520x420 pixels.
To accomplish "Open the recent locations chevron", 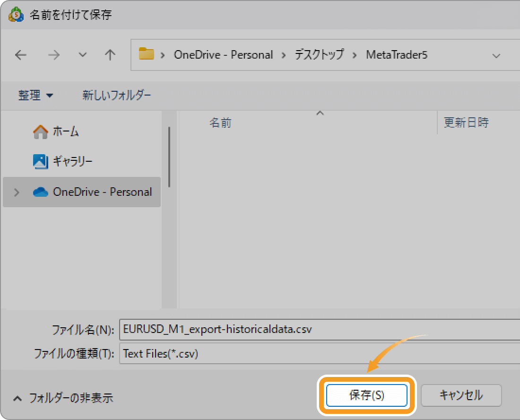I will pos(83,55).
